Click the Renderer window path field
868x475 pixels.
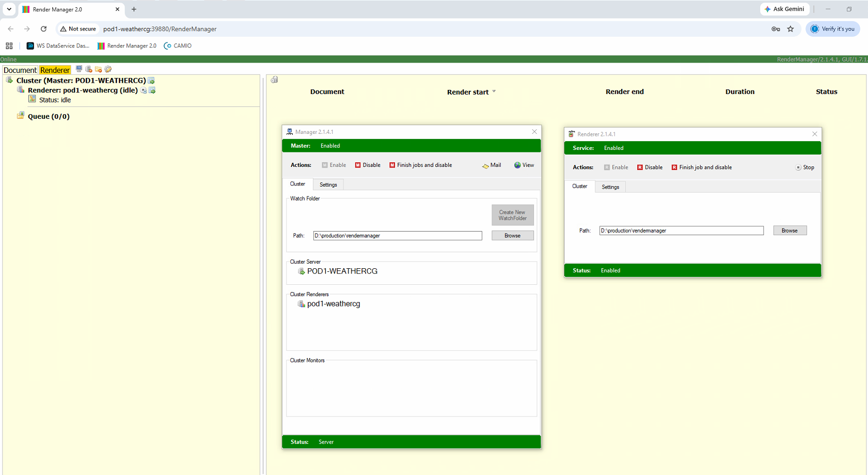[x=681, y=231]
